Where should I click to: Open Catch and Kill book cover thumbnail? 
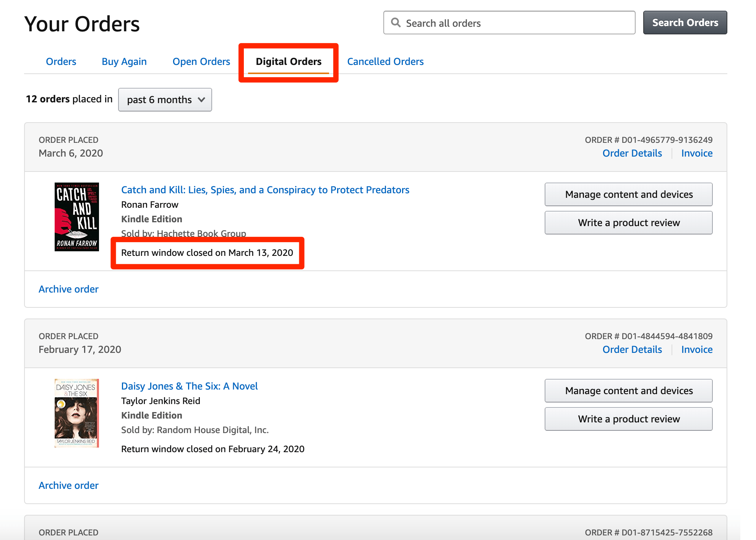tap(77, 217)
